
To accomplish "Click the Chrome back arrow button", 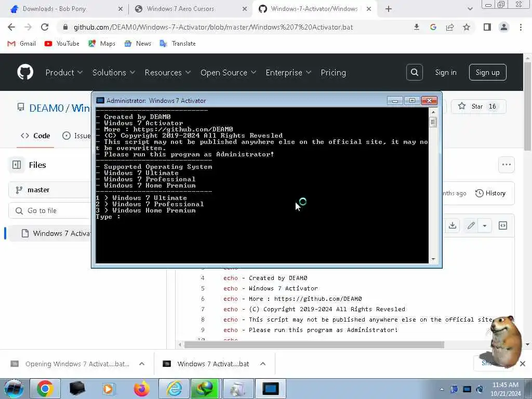I will tap(11, 27).
